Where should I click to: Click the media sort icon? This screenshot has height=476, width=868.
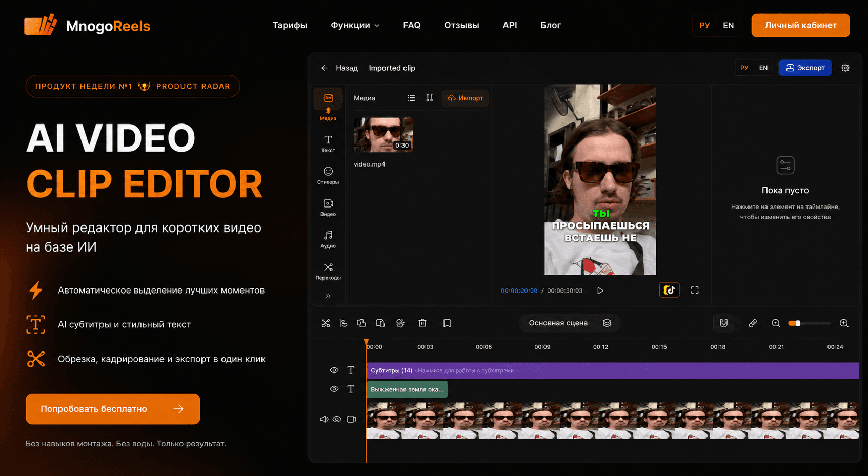tap(430, 98)
